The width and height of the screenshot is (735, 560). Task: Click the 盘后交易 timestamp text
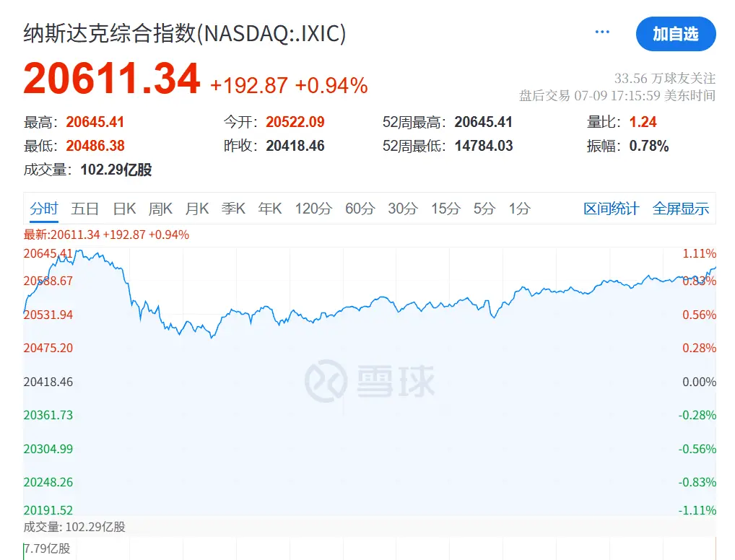coord(617,95)
